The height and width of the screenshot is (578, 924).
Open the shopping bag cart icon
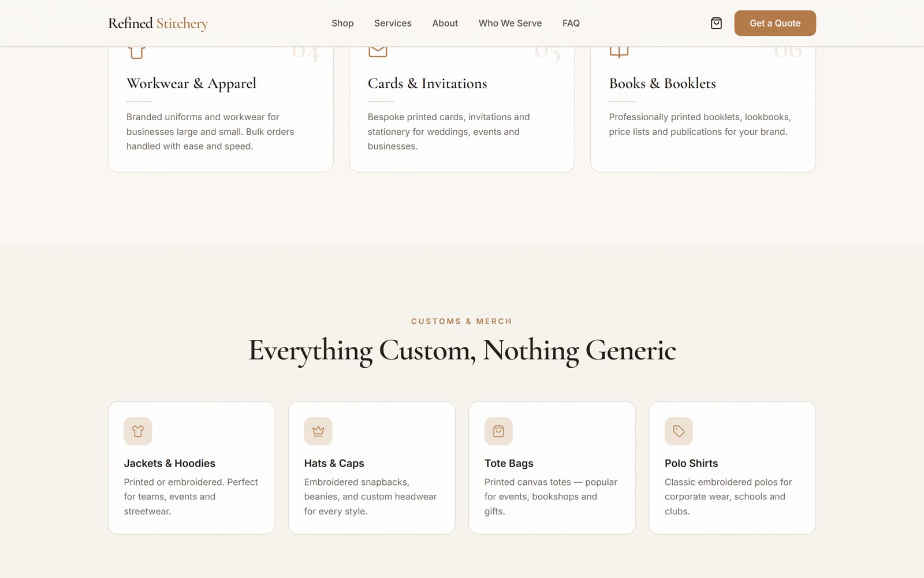pyautogui.click(x=716, y=23)
